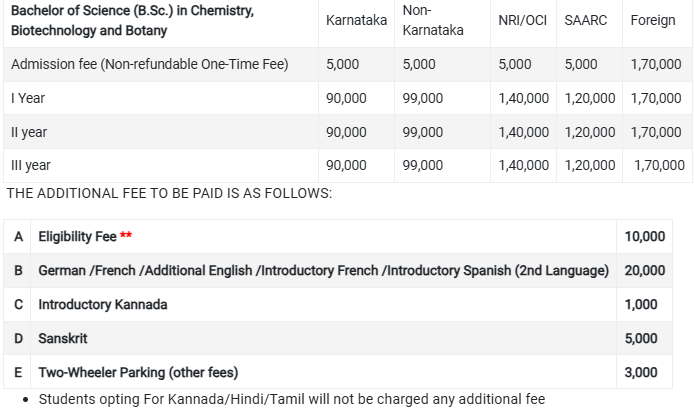This screenshot has height=413, width=694.
Task: Click the Bachelor of Science program heading
Action: (132, 20)
